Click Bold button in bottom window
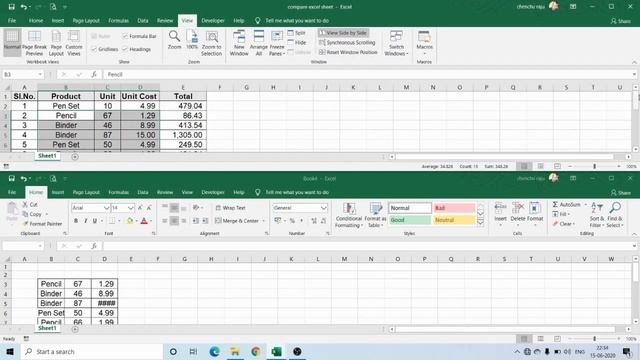 click(76, 221)
